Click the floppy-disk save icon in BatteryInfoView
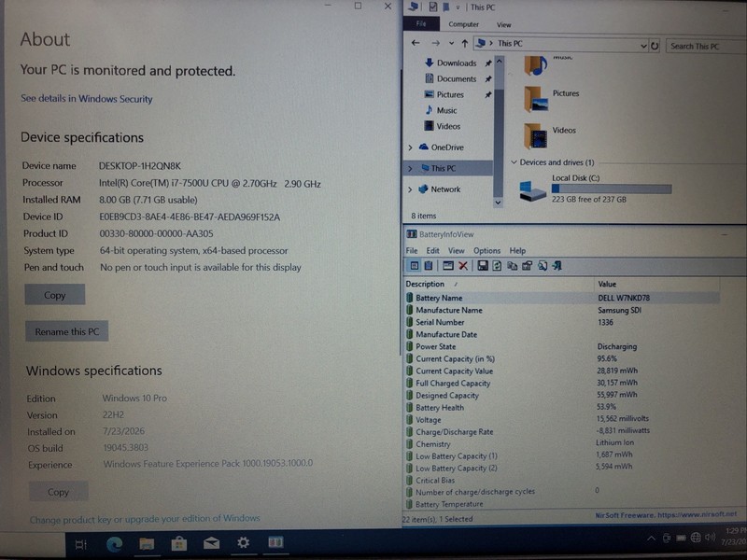The width and height of the screenshot is (747, 560). tap(483, 266)
